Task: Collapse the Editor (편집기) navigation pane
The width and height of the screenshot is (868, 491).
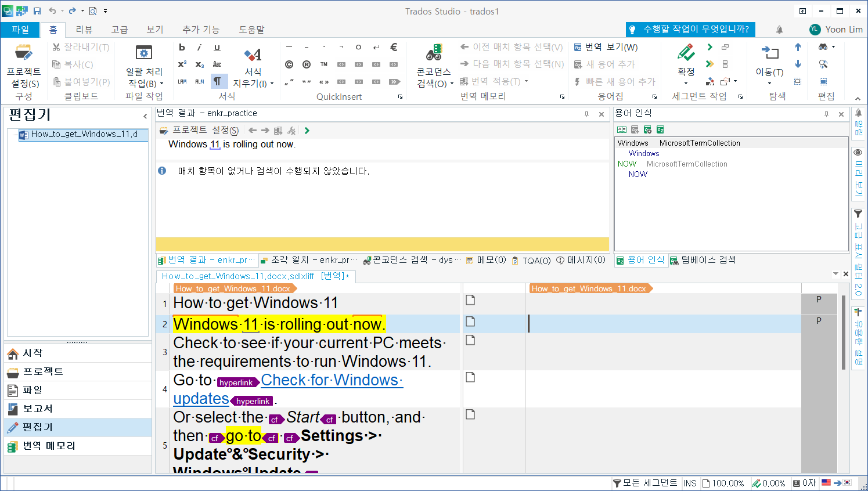Action: pos(145,116)
